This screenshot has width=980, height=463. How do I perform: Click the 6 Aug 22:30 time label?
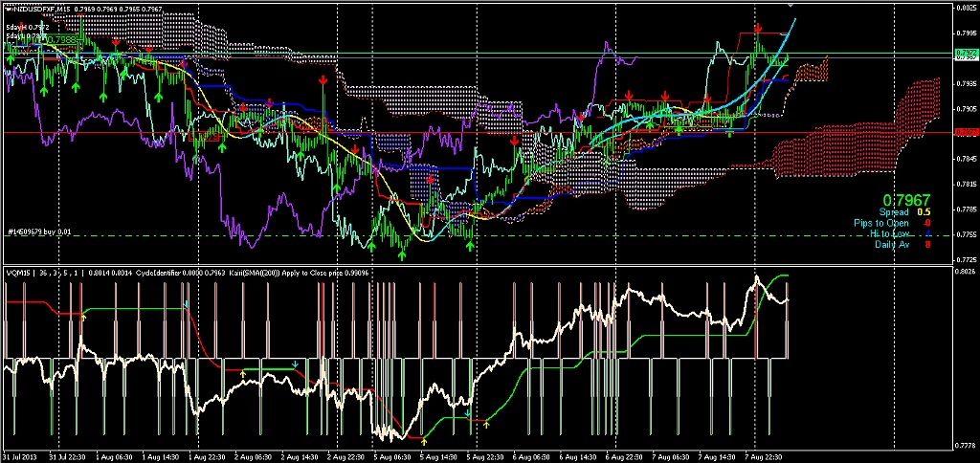pyautogui.click(x=623, y=456)
